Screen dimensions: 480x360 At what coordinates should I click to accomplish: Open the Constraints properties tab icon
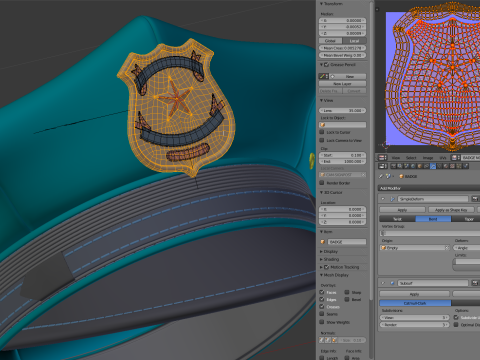point(426,166)
